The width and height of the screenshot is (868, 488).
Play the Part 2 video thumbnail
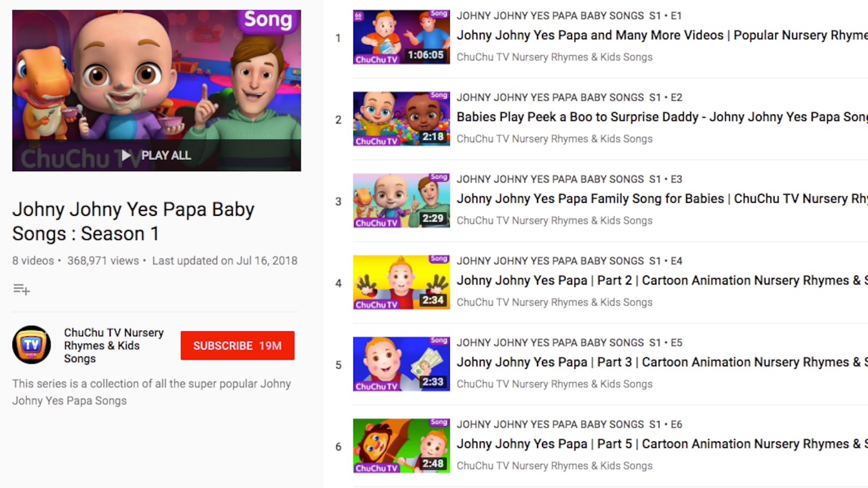401,282
